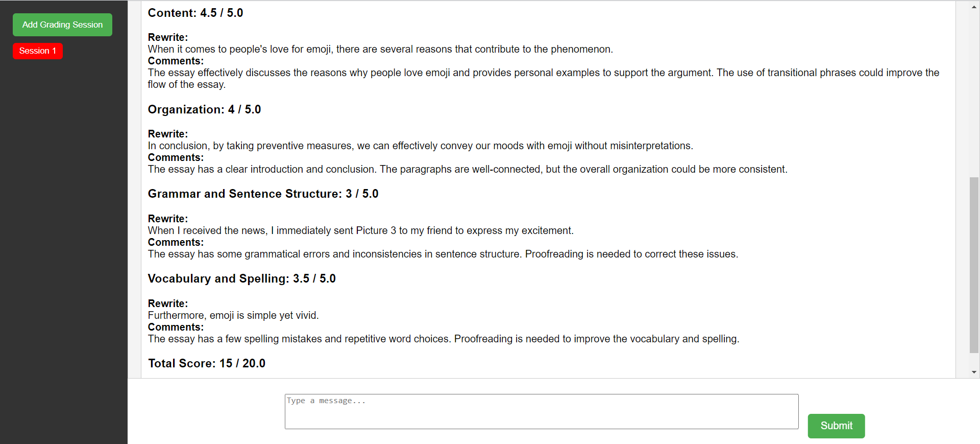The height and width of the screenshot is (444, 980).
Task: Click the Add Grading Session button
Action: point(62,25)
